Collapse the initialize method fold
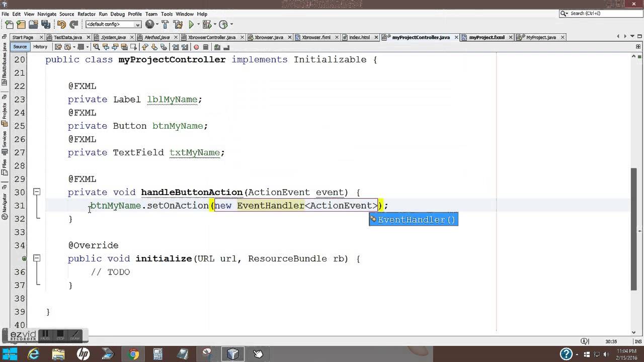Image resolution: width=644 pixels, height=362 pixels. (x=37, y=258)
